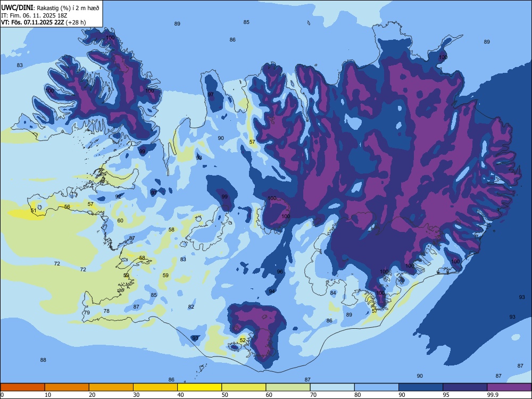Click the 88 humidity value over the sea

(43, 360)
